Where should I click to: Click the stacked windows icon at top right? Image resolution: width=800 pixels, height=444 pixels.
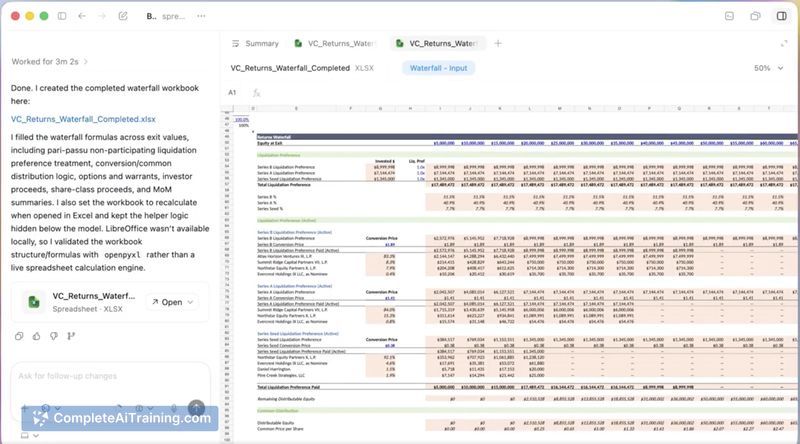(755, 16)
